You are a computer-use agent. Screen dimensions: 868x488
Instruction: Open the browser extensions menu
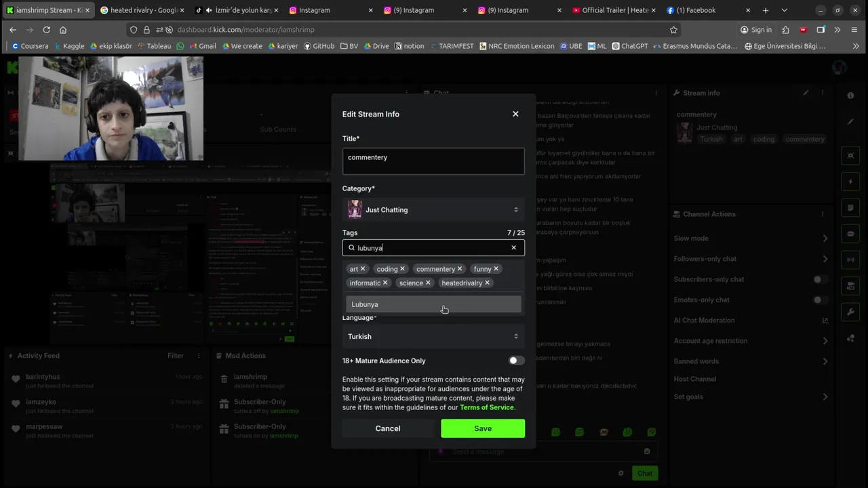point(785,30)
